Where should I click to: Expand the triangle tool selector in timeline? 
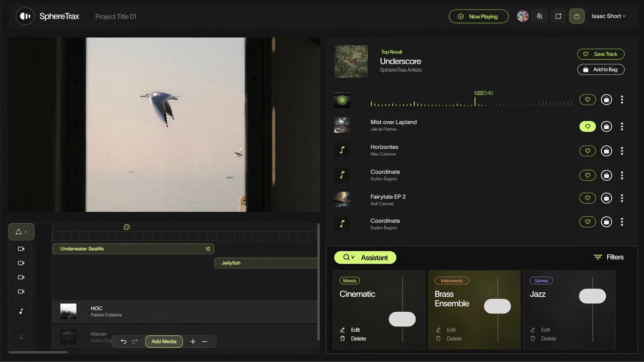pos(21,232)
